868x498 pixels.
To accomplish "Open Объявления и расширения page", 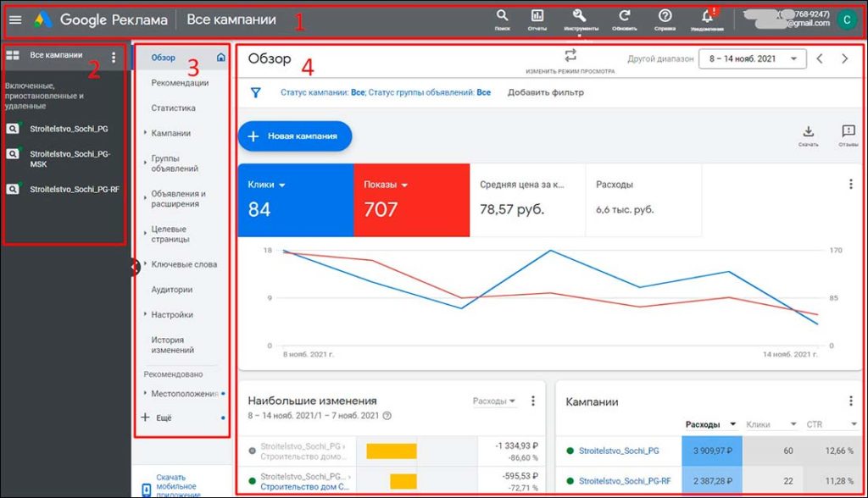I will pos(178,199).
